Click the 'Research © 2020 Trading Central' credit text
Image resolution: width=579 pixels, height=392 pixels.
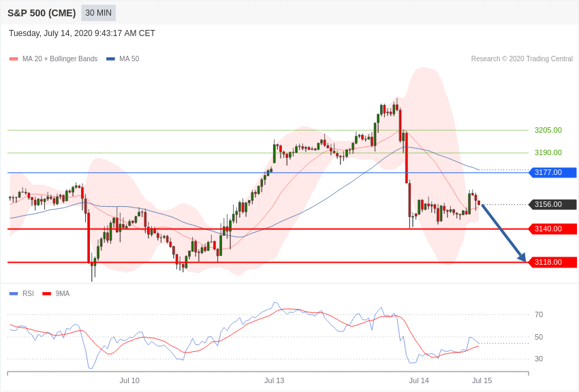point(522,59)
